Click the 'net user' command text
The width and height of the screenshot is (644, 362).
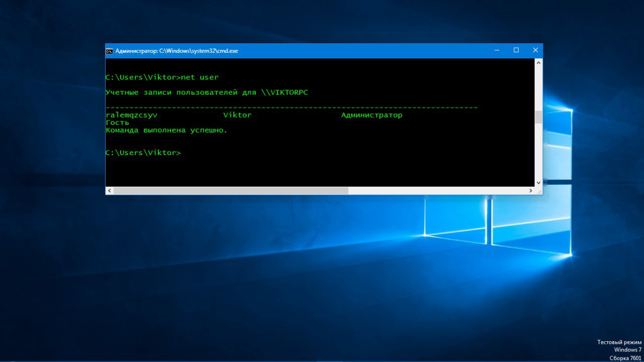(200, 78)
